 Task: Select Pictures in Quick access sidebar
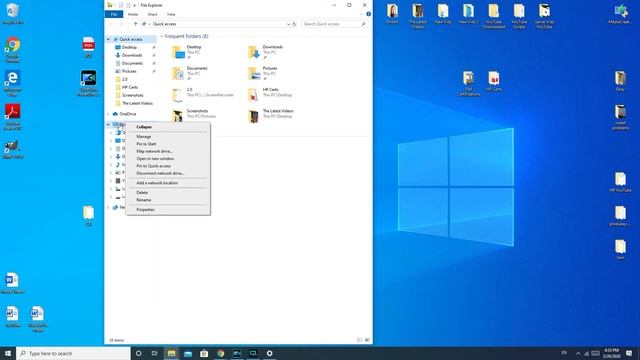pyautogui.click(x=129, y=71)
